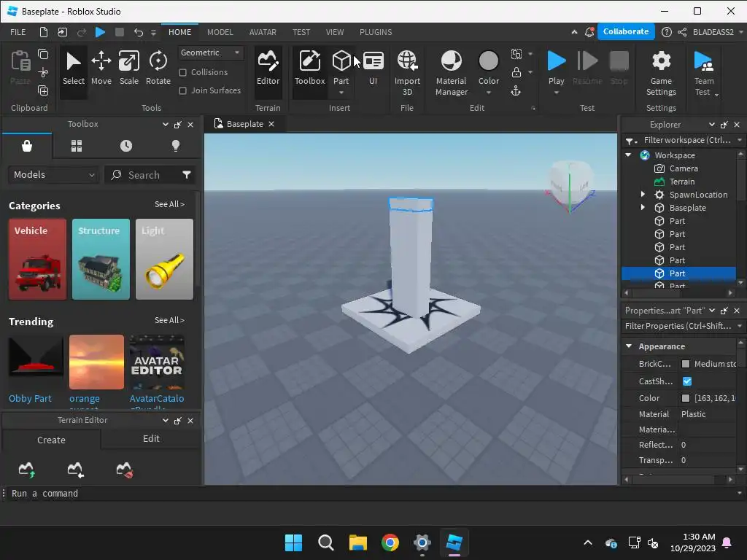
Task: Switch to the VIEW ribbon tab
Action: (334, 32)
